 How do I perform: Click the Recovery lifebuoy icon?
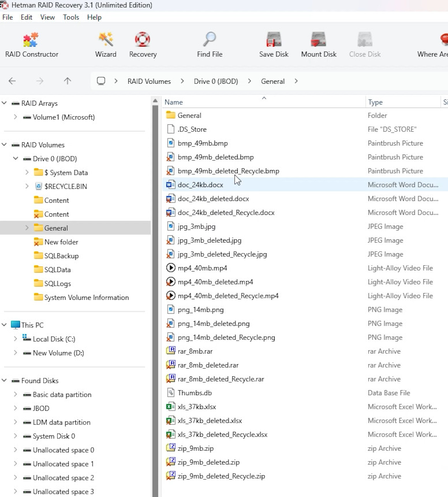[143, 40]
